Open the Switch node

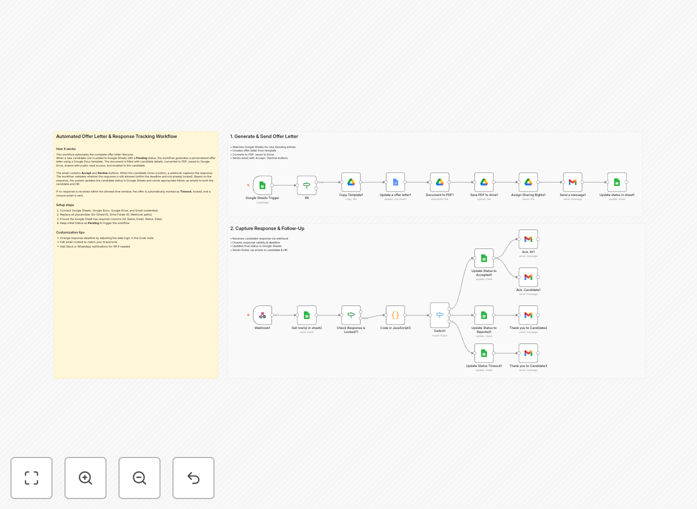click(440, 315)
